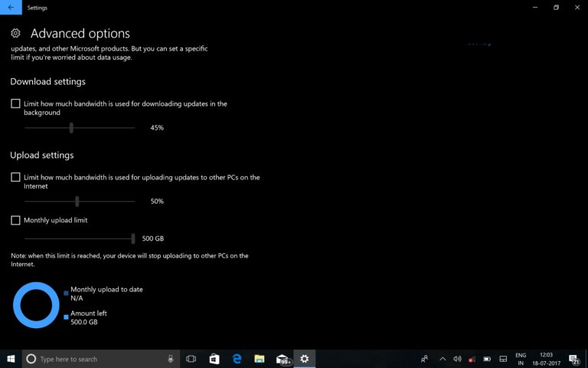588x368 pixels.
Task: Click the 500 GB value text
Action: pos(152,238)
